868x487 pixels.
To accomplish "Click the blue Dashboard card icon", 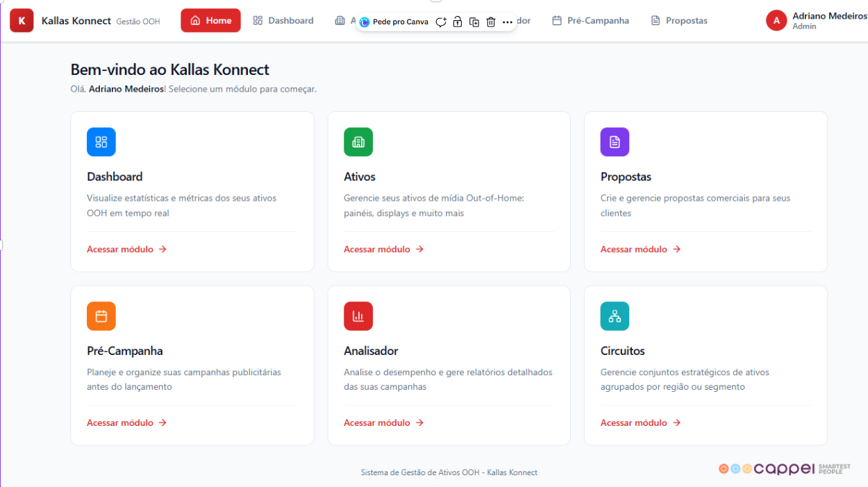I will 101,142.
